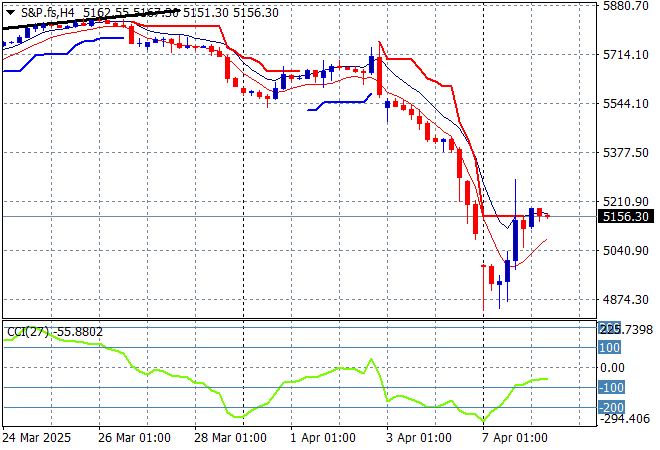
Task: Click the 24 Mar 2025 date label
Action: [37, 438]
